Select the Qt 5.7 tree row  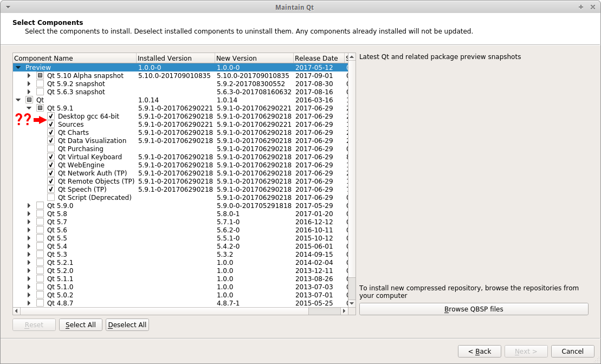click(x=180, y=222)
